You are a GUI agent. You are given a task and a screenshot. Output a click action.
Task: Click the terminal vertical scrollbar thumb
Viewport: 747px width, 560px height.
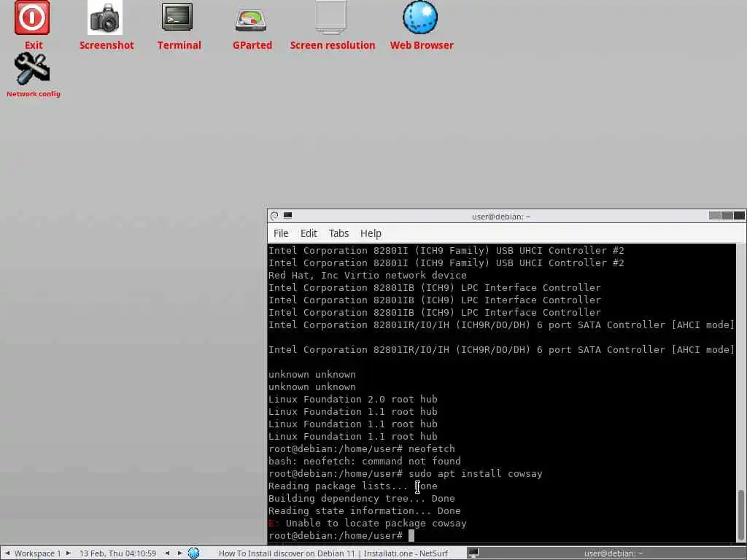pyautogui.click(x=741, y=514)
